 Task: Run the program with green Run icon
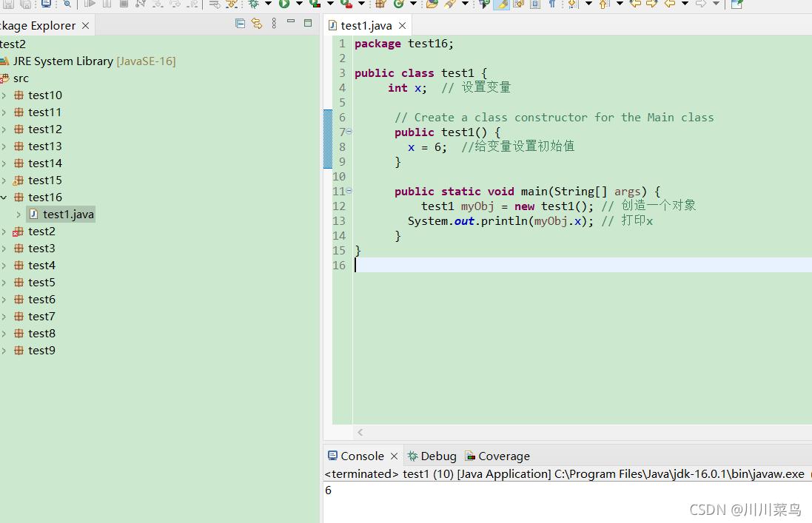pos(283,4)
